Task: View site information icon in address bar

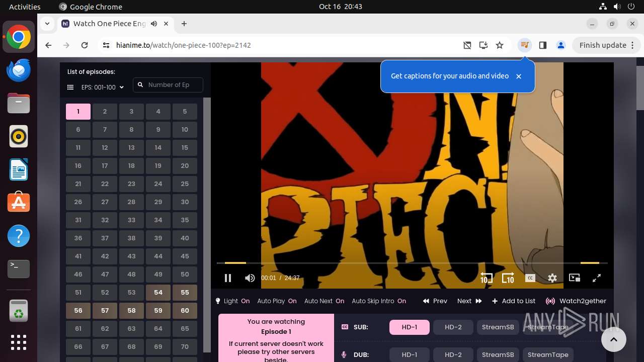Action: coord(106,45)
